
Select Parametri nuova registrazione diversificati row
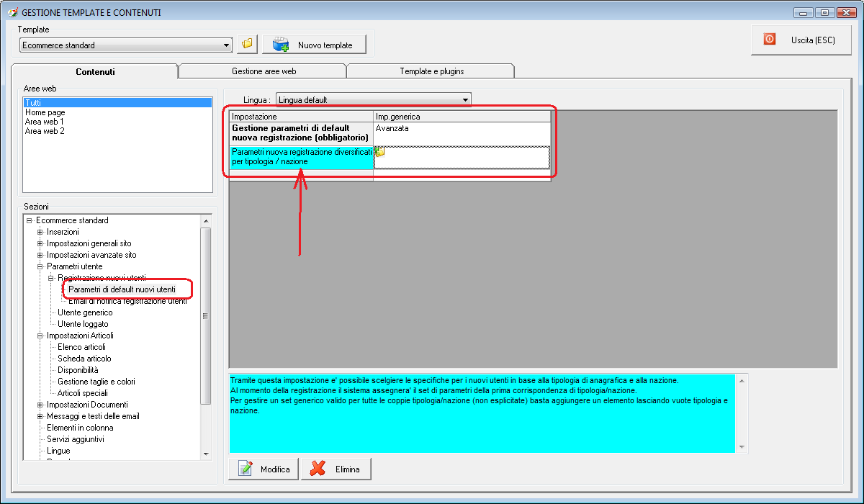(301, 157)
